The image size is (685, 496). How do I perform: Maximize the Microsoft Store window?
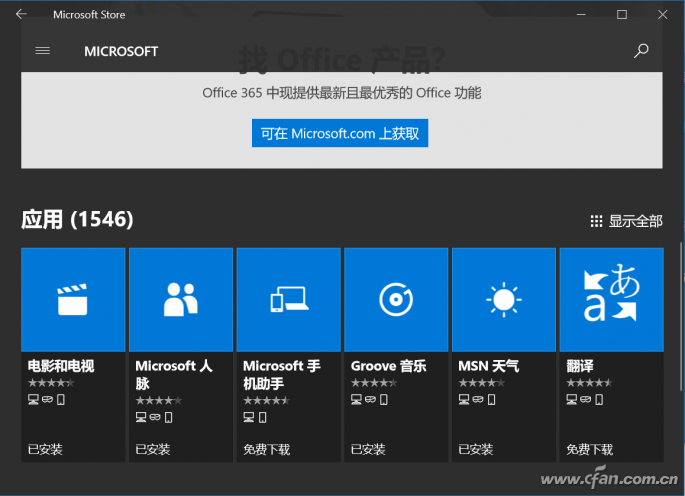(622, 14)
